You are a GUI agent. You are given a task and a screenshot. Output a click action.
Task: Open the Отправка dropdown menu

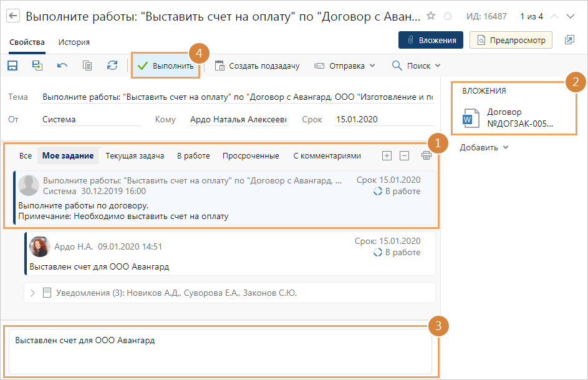[x=345, y=66]
